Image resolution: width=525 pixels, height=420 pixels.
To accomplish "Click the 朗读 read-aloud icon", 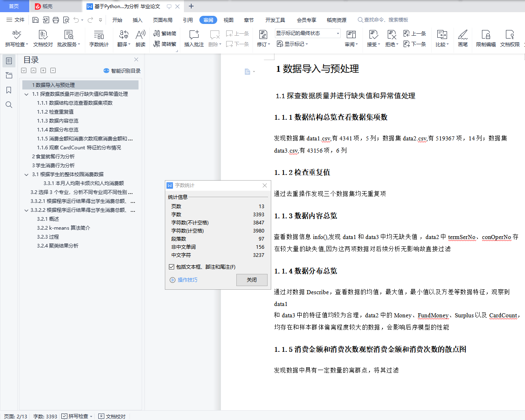I will pos(140,39).
